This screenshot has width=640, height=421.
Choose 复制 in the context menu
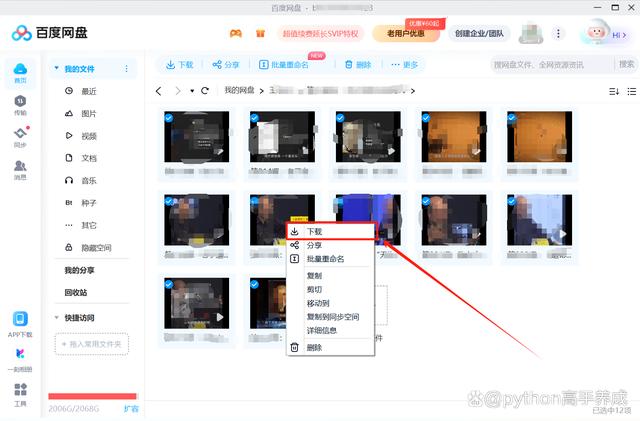point(331,276)
